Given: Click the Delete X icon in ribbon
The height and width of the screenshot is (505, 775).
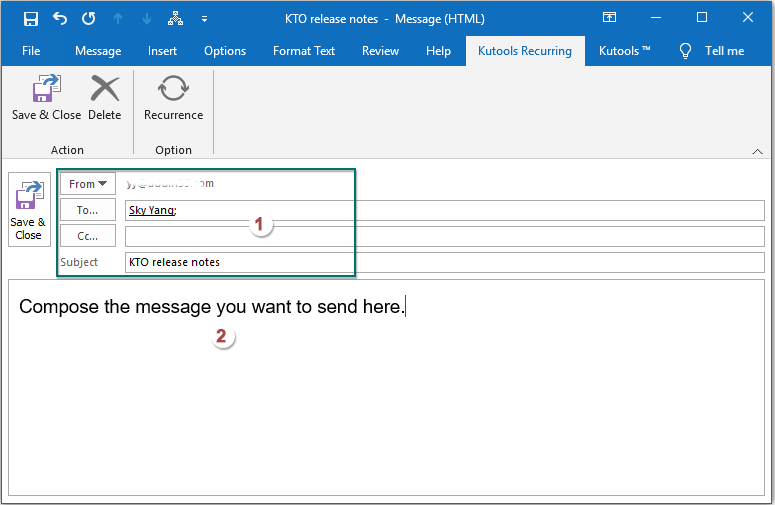Looking at the screenshot, I should point(105,88).
